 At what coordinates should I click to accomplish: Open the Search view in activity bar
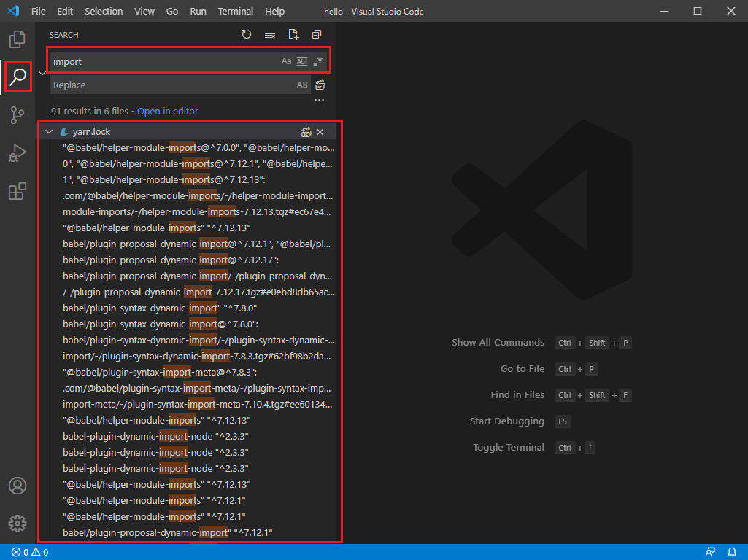pos(18,77)
